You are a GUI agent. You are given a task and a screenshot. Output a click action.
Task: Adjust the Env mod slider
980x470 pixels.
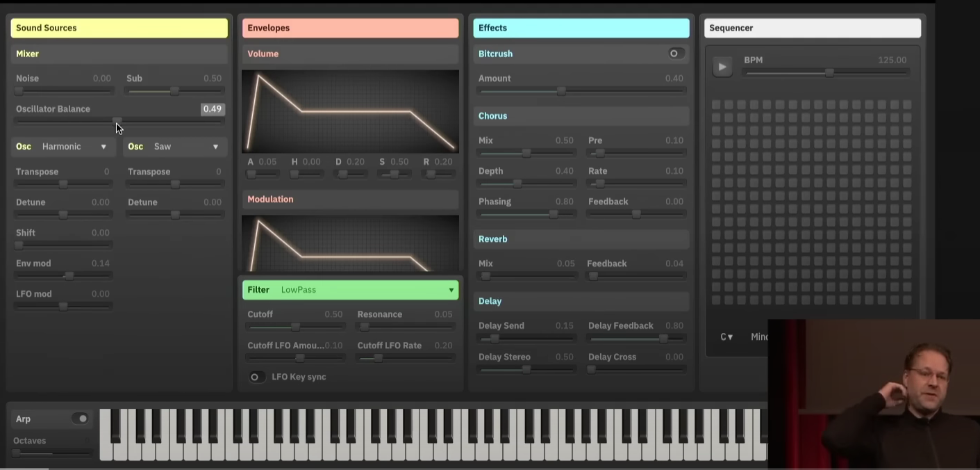[x=63, y=276]
